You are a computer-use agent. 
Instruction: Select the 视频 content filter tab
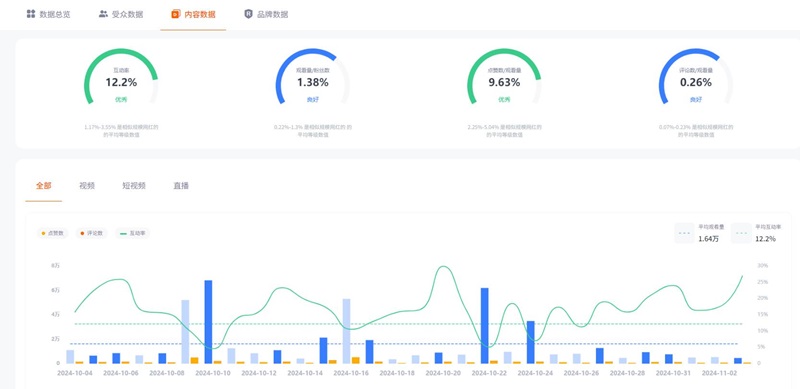(87, 186)
